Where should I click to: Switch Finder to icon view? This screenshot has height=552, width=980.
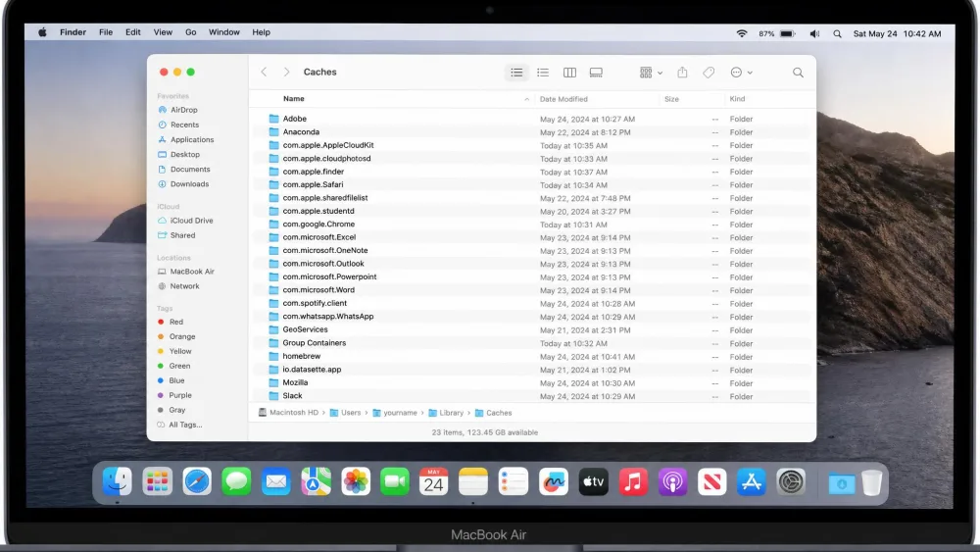click(516, 73)
